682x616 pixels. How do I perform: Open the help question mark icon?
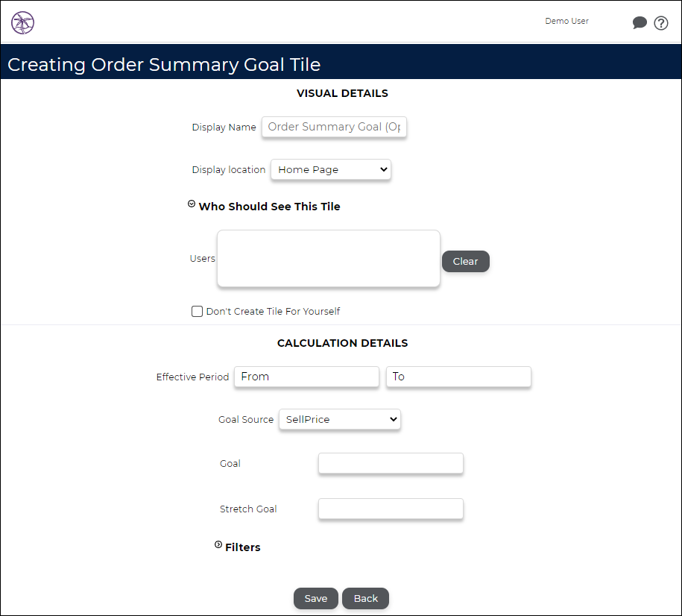(x=661, y=22)
